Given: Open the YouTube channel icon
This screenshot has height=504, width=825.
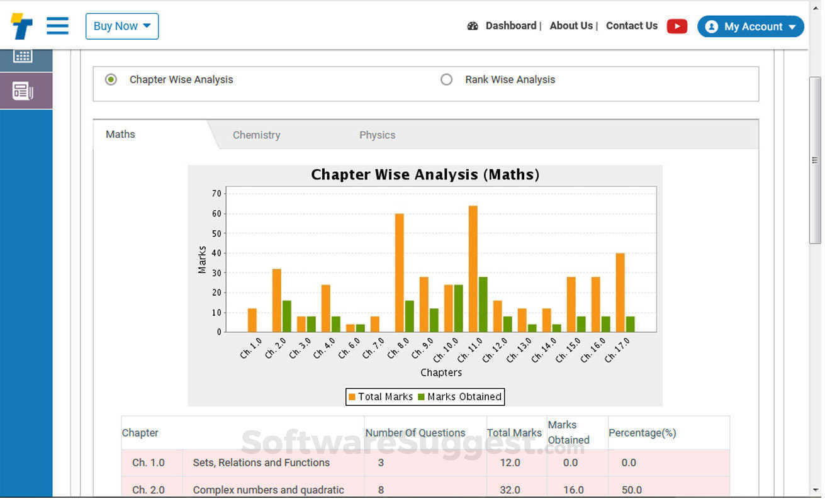Looking at the screenshot, I should tap(677, 26).
